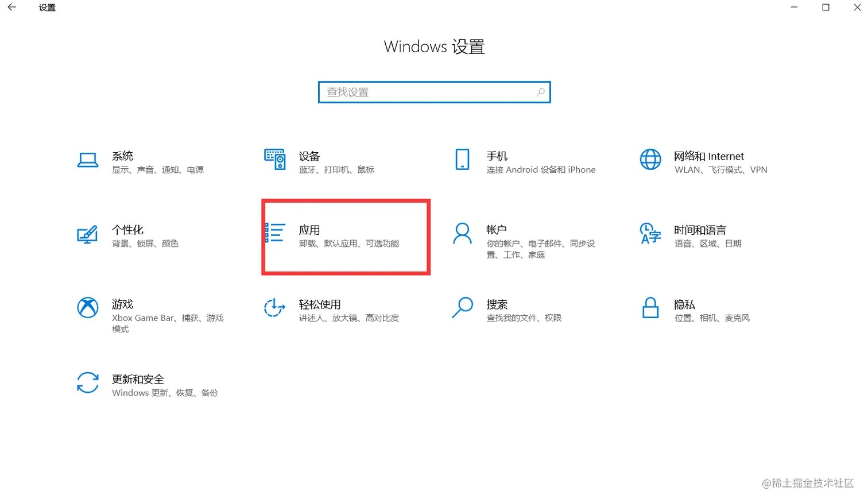Select the 隐私 settings title
Image resolution: width=868 pixels, height=503 pixels.
[684, 304]
